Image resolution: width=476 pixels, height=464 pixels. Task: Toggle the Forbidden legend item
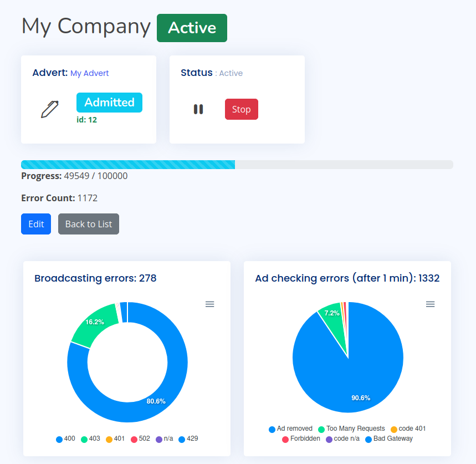(x=301, y=439)
